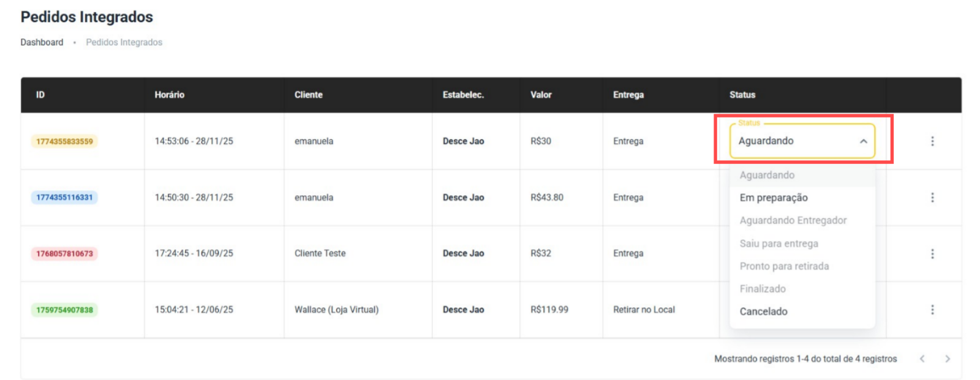The image size is (980, 380).
Task: Pick 'Pronto para retirada' status option
Action: pos(785,266)
